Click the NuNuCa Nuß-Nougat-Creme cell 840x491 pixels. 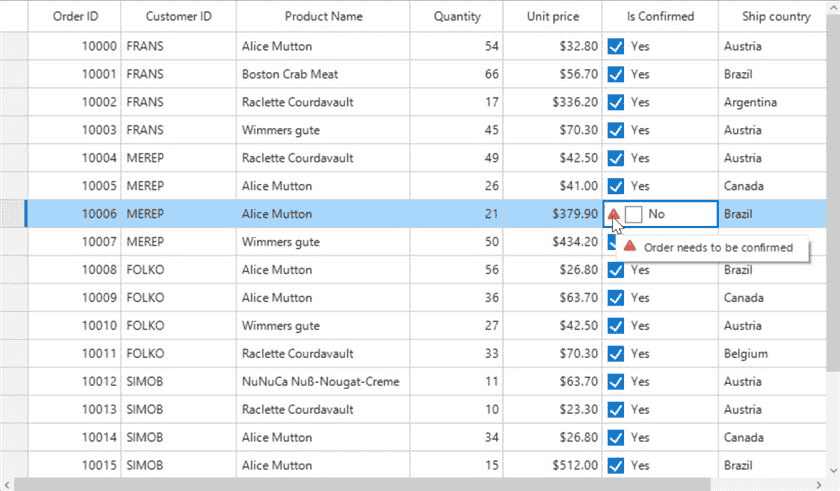pyautogui.click(x=323, y=381)
